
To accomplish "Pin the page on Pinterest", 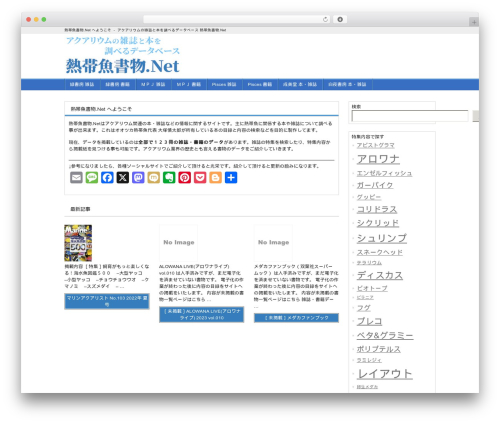I will point(185,178).
